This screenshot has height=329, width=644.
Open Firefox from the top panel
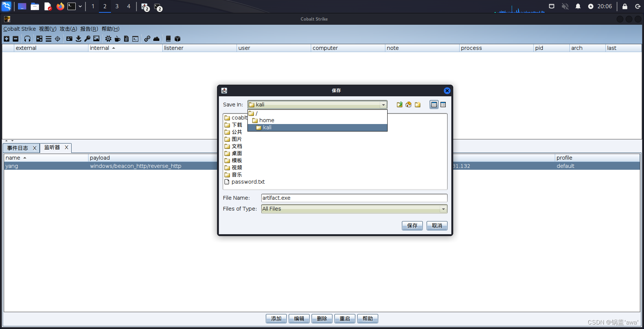pyautogui.click(x=60, y=6)
